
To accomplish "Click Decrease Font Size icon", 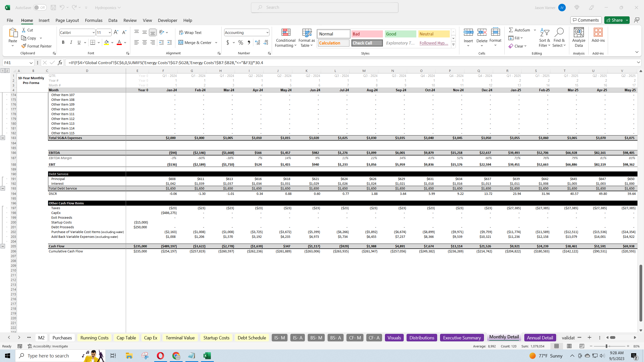I will (124, 32).
